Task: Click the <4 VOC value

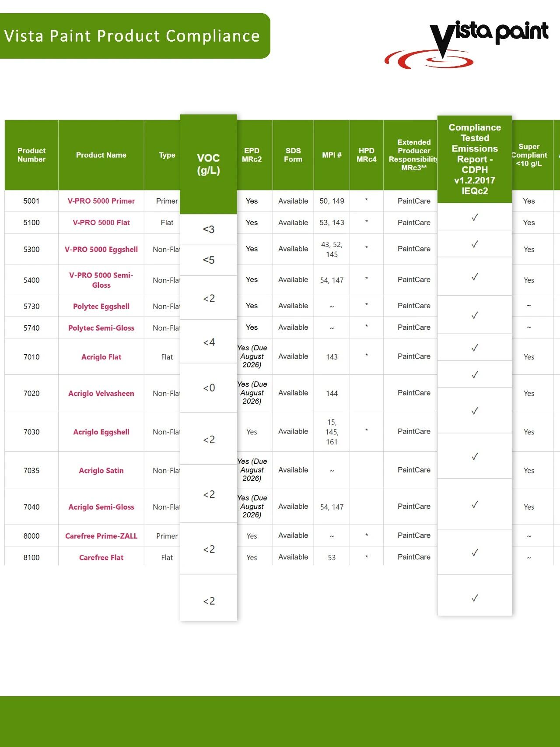Action: [x=209, y=342]
